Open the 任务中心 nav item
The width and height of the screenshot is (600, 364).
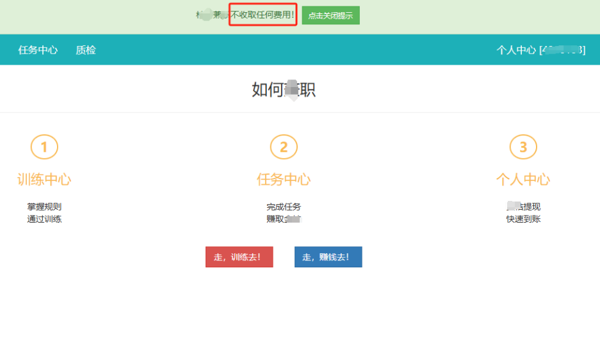[38, 50]
